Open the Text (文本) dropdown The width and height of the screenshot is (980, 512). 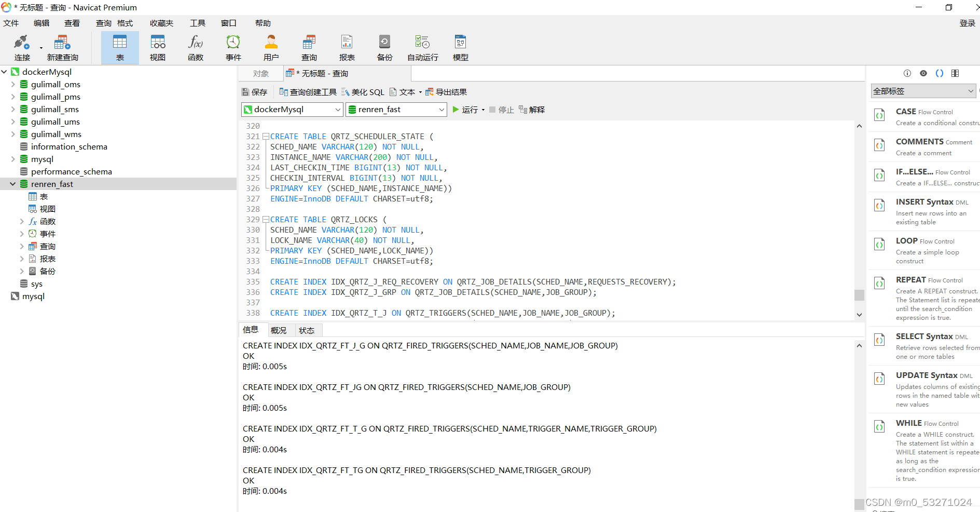(x=405, y=92)
